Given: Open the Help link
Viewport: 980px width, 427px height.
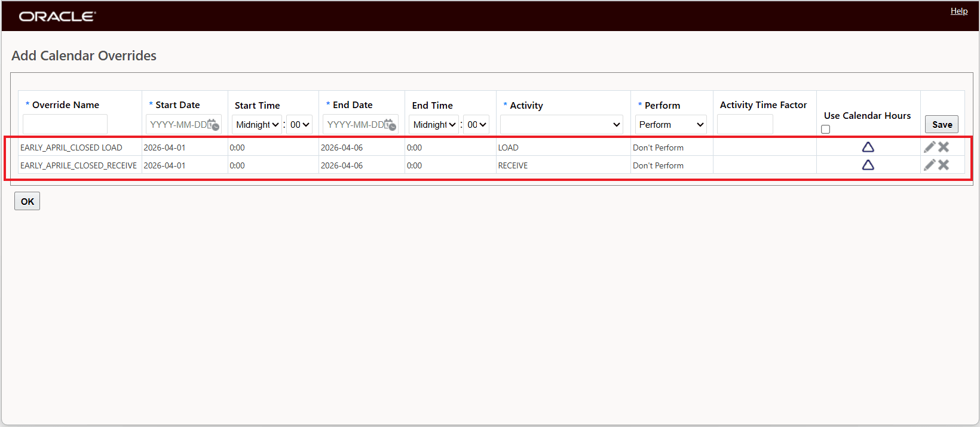Looking at the screenshot, I should tap(959, 11).
